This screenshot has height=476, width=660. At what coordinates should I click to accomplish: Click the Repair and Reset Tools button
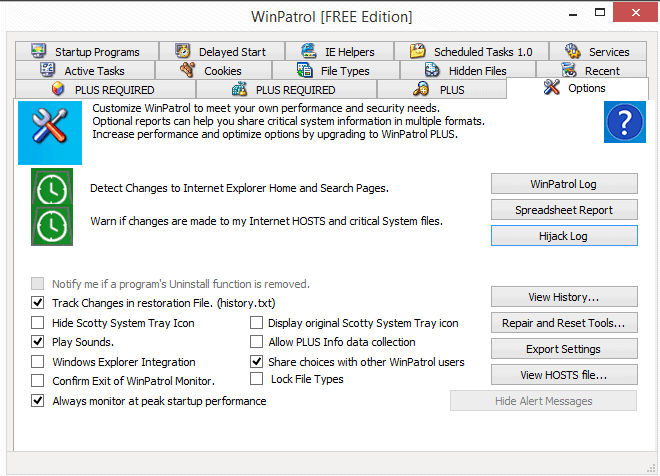tap(564, 323)
